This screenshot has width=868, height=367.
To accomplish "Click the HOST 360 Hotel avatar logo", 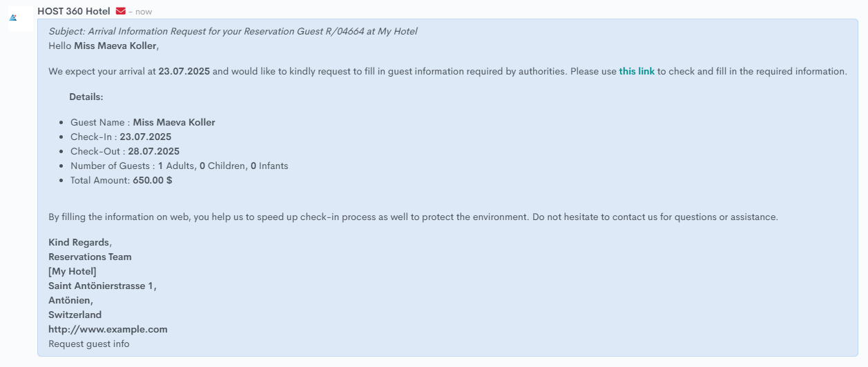I will point(13,17).
